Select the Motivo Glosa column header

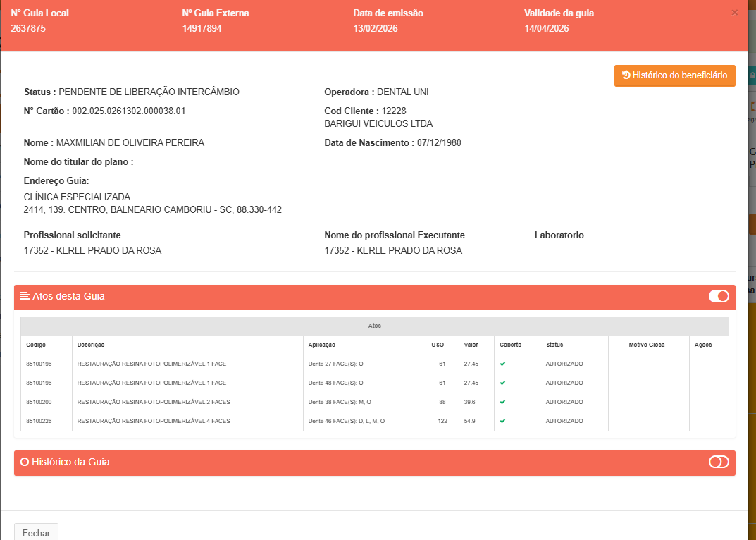click(x=647, y=345)
